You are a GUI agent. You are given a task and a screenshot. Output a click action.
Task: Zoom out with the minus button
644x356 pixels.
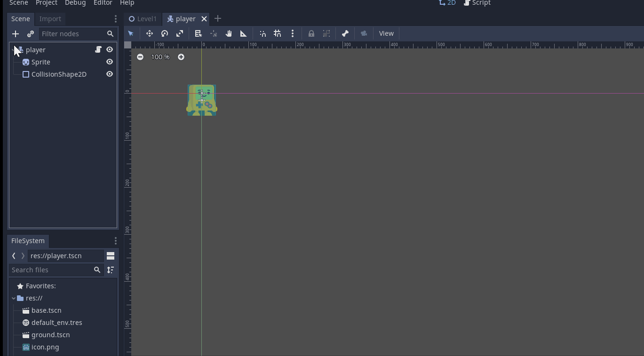point(140,57)
